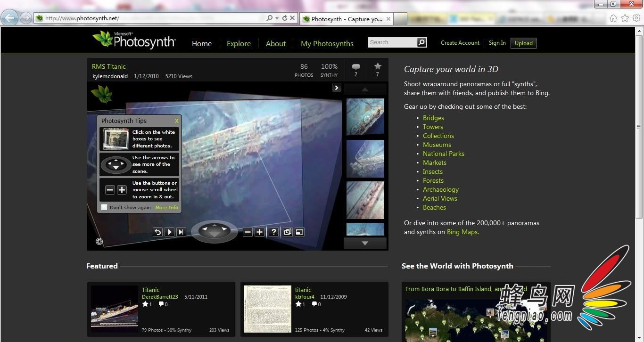Click the Sign In link

497,43
